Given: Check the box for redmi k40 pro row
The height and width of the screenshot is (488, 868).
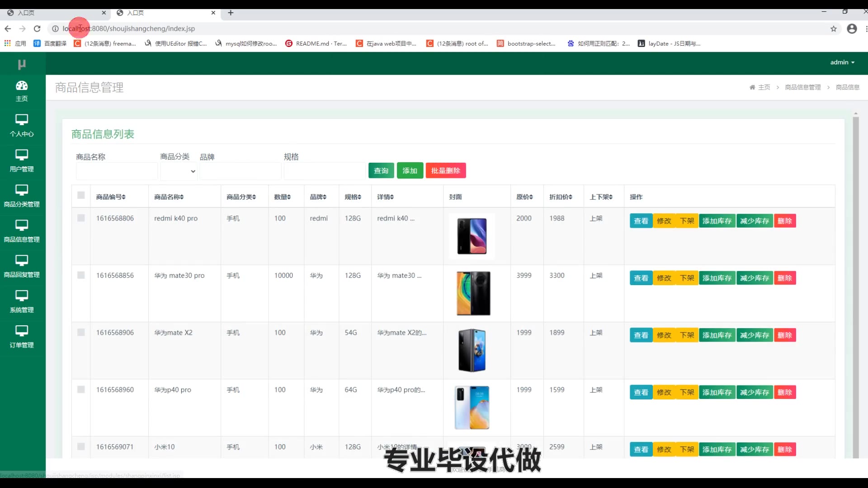Looking at the screenshot, I should pos(81,218).
